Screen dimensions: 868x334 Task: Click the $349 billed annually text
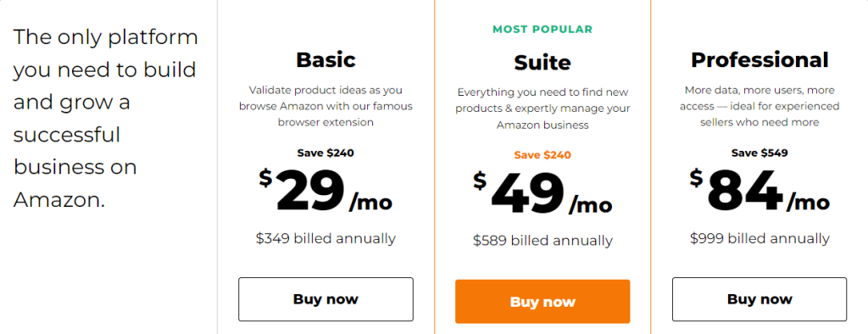click(325, 239)
